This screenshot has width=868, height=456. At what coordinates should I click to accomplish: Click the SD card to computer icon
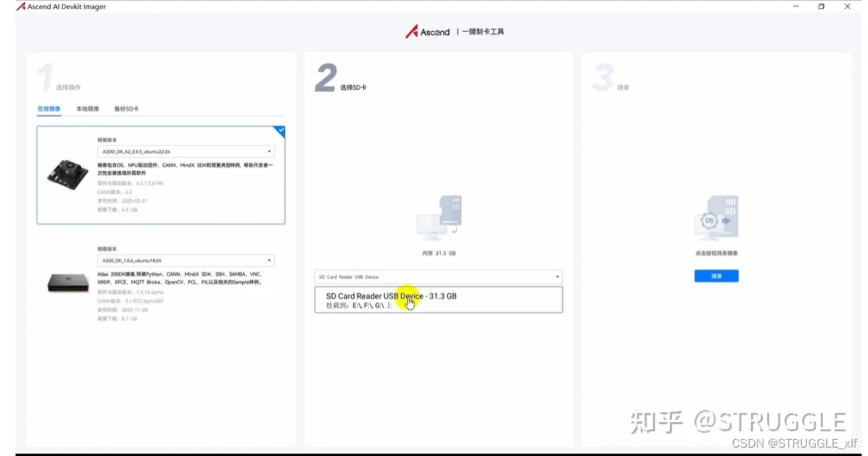click(x=439, y=218)
